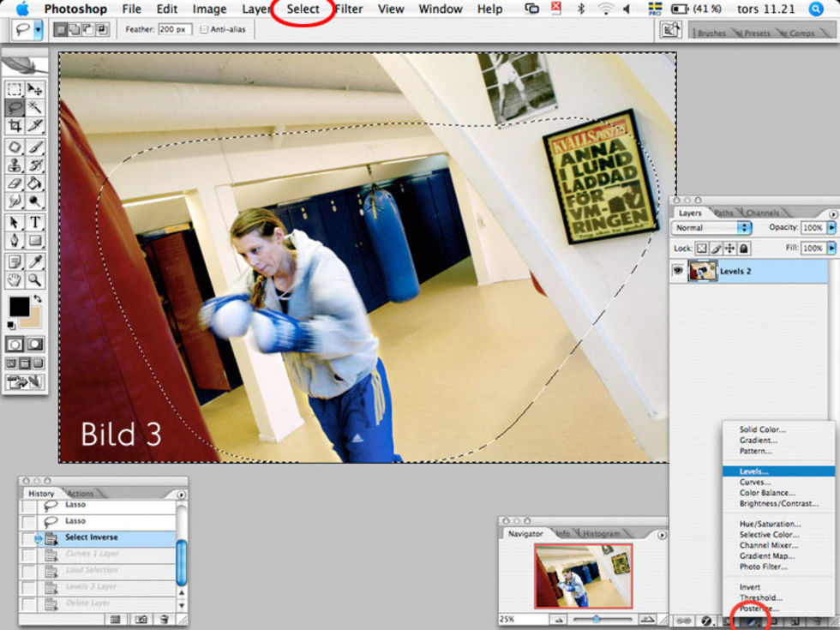840x630 pixels.
Task: Click the Feather input field
Action: click(x=175, y=29)
